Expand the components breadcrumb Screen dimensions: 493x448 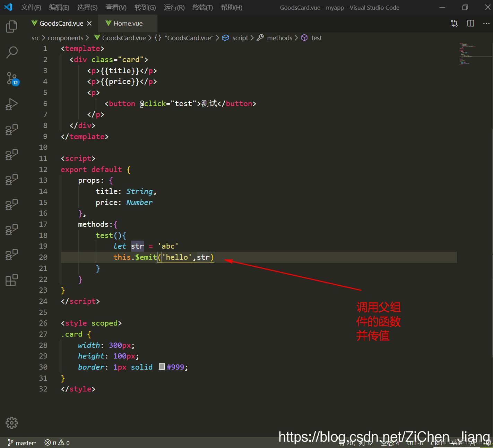(x=66, y=38)
